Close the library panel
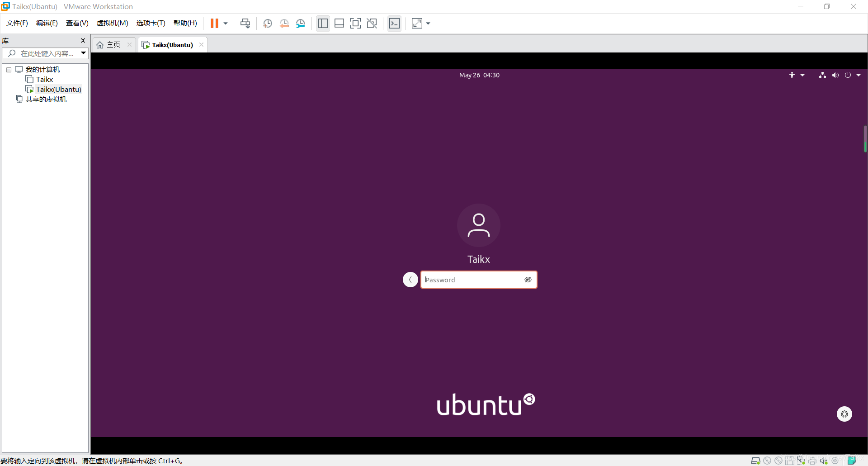868x466 pixels. pyautogui.click(x=83, y=41)
